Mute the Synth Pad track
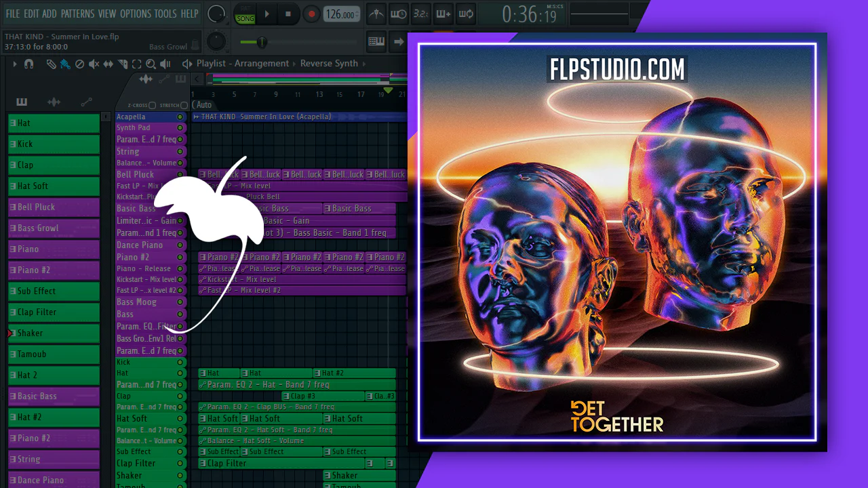This screenshot has width=868, height=488. click(180, 128)
